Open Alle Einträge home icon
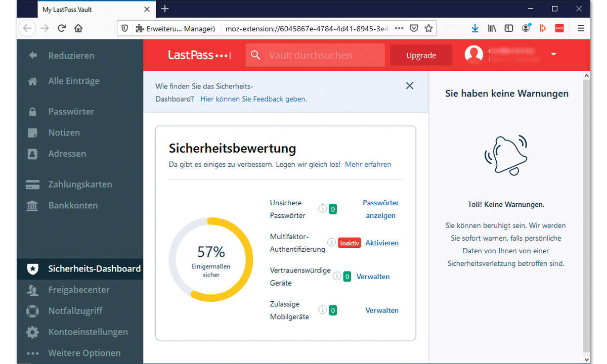Screen dimensions: 607x364 pos(33,81)
